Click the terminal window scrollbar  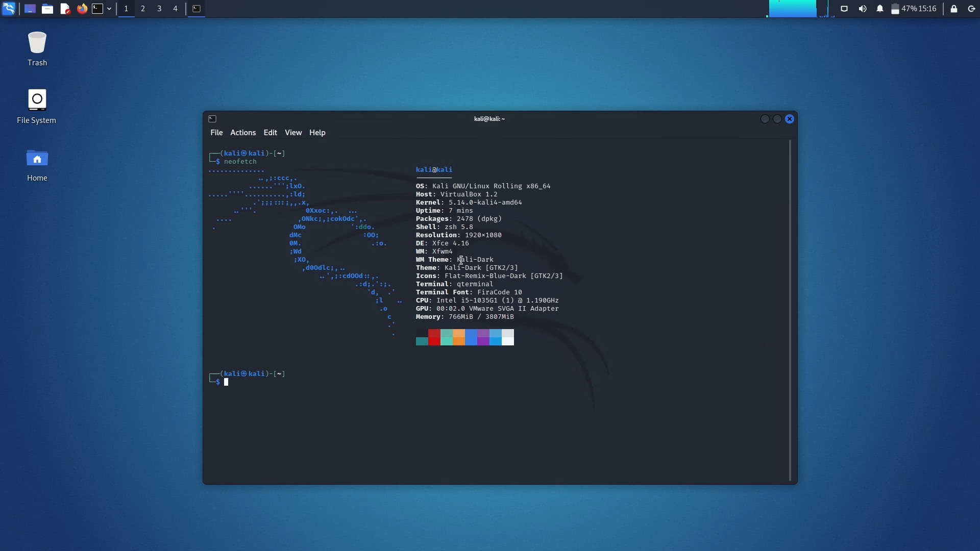(789, 306)
